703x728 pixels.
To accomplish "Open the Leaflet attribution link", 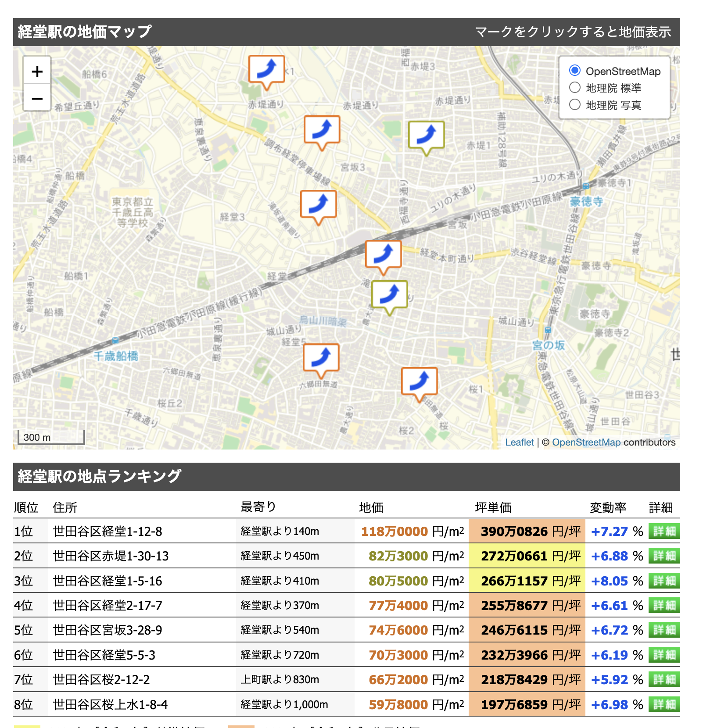I will pos(520,443).
